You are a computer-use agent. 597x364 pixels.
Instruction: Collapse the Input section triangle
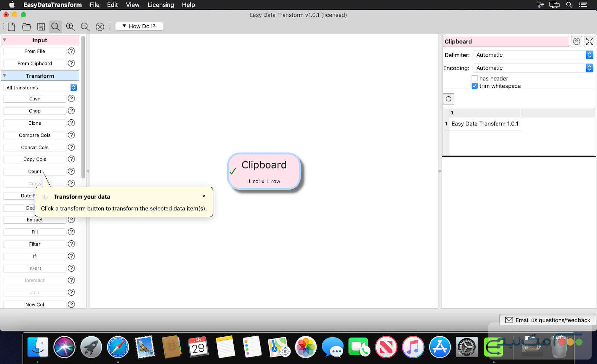point(5,40)
